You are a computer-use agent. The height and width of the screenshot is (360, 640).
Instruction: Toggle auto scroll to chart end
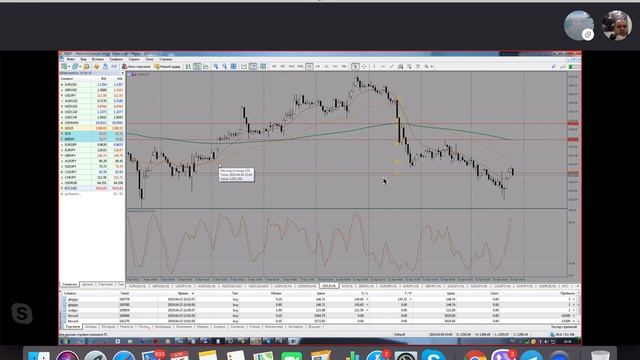tap(244, 66)
